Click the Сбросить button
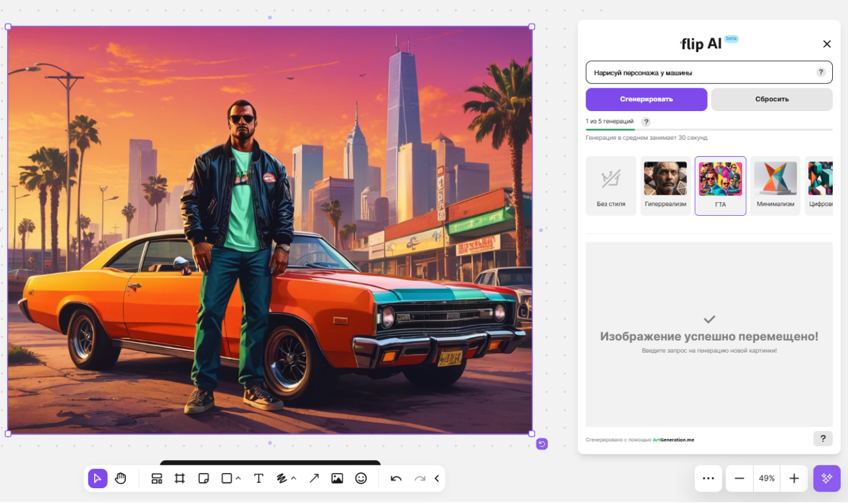The height and width of the screenshot is (504, 848). (772, 99)
